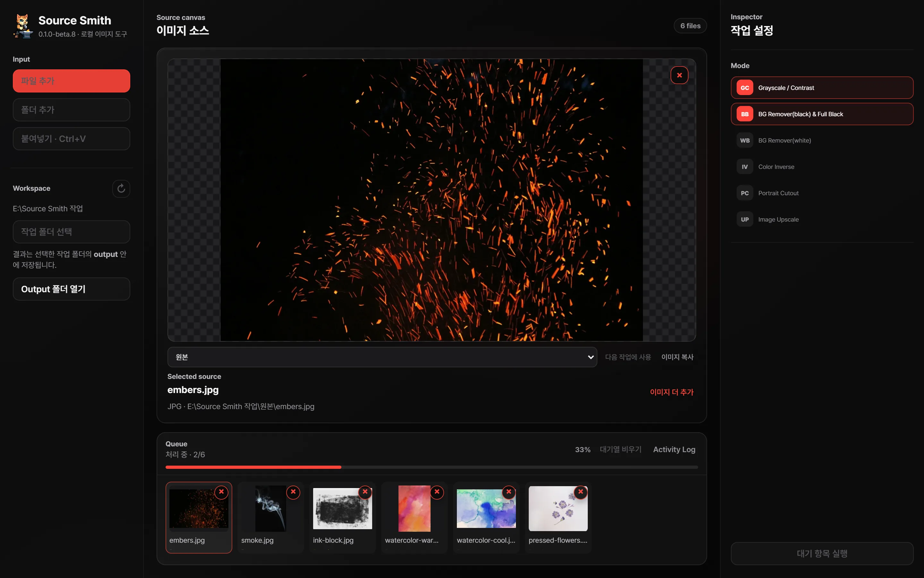Image resolution: width=924 pixels, height=578 pixels.
Task: Click the UP mode badge icon
Action: (x=745, y=220)
